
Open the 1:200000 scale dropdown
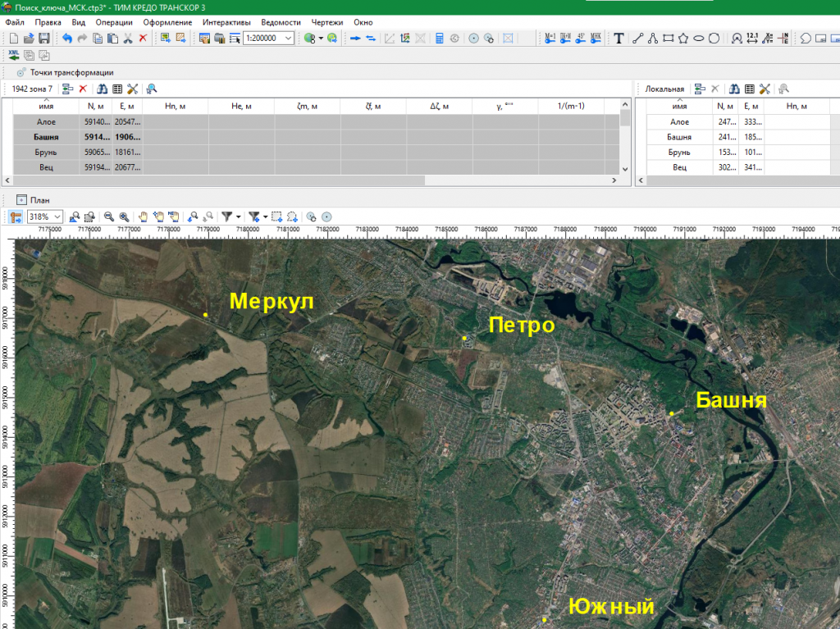tap(289, 38)
